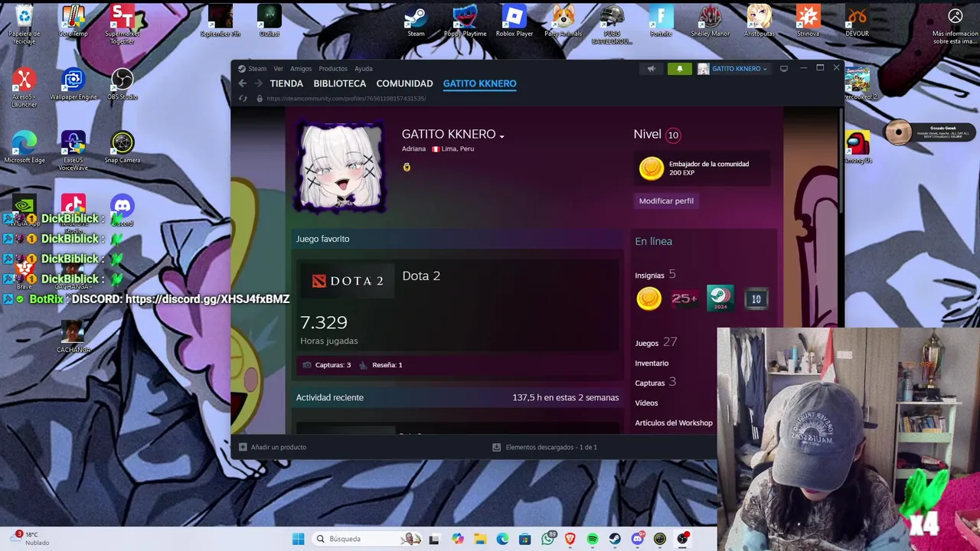
Task: Open Brave browser from the taskbar
Action: (x=570, y=539)
